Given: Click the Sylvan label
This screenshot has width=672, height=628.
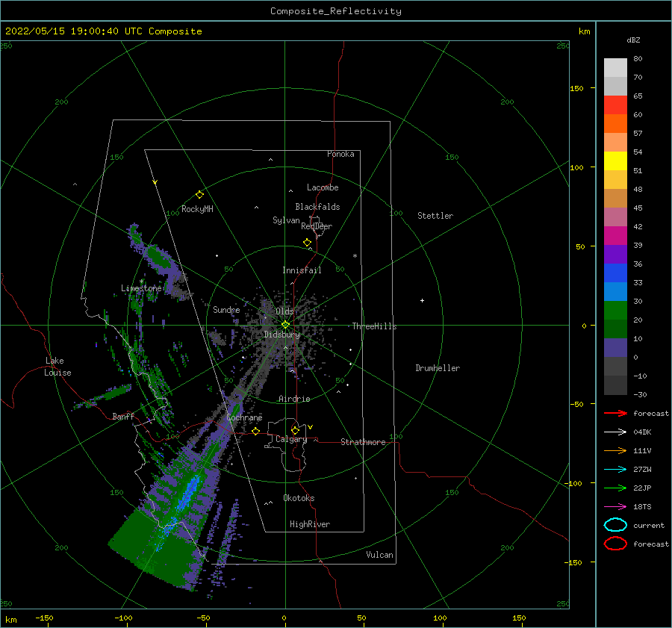Looking at the screenshot, I should click(x=286, y=220).
